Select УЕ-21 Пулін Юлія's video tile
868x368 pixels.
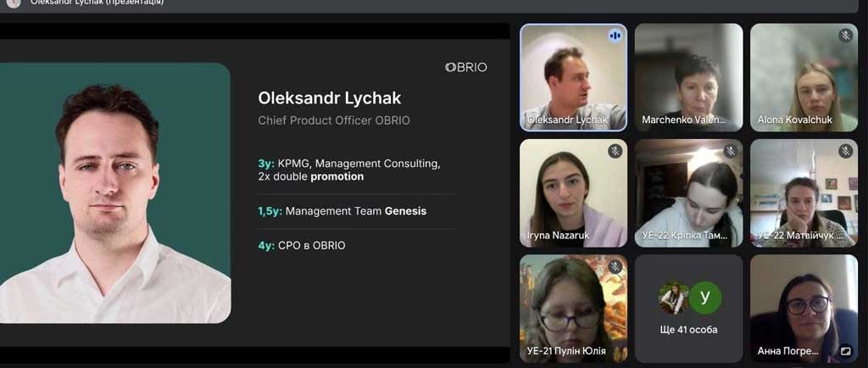(x=574, y=309)
